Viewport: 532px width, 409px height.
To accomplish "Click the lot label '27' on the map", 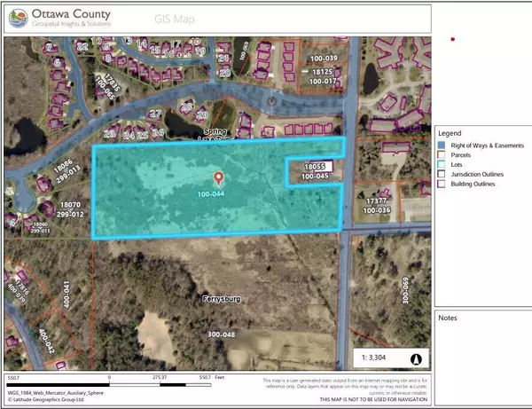I will coord(155,114).
